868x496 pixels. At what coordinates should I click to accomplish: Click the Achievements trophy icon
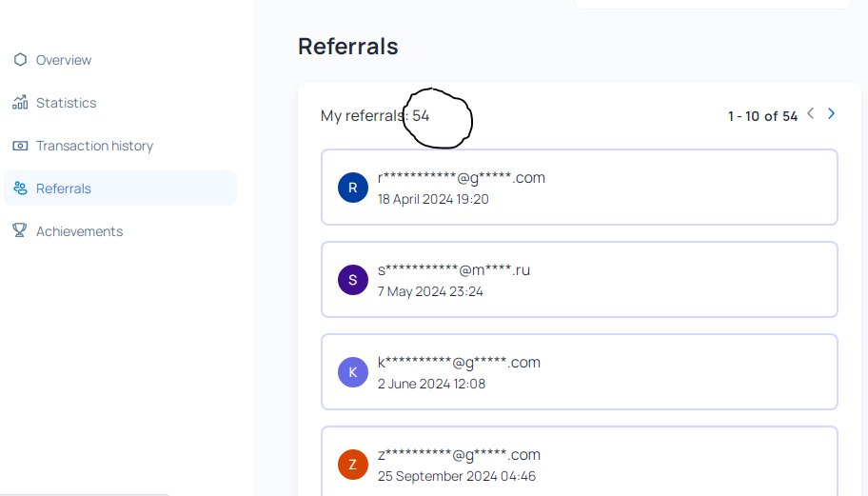(20, 231)
